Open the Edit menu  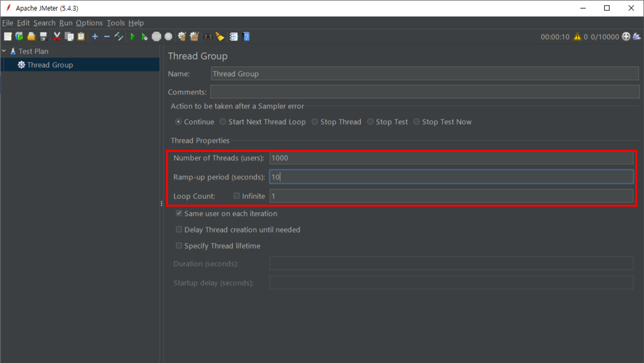(x=23, y=23)
